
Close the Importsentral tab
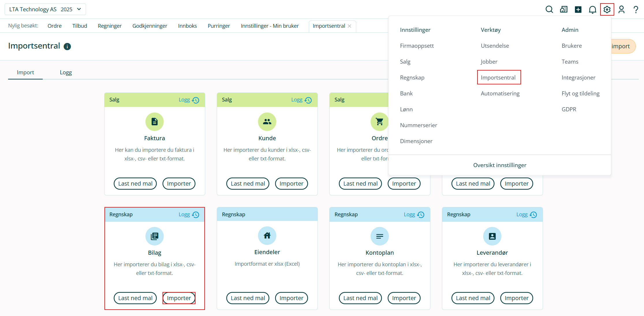click(x=350, y=26)
